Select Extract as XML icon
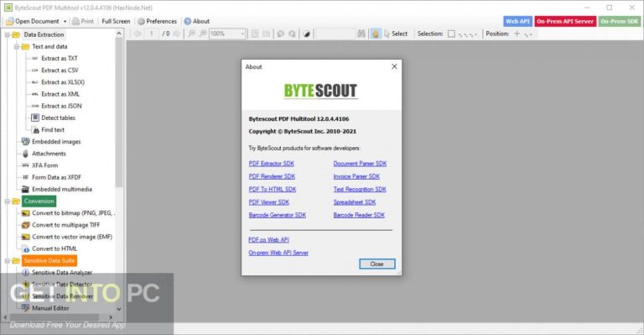The width and height of the screenshot is (644, 335). (35, 95)
